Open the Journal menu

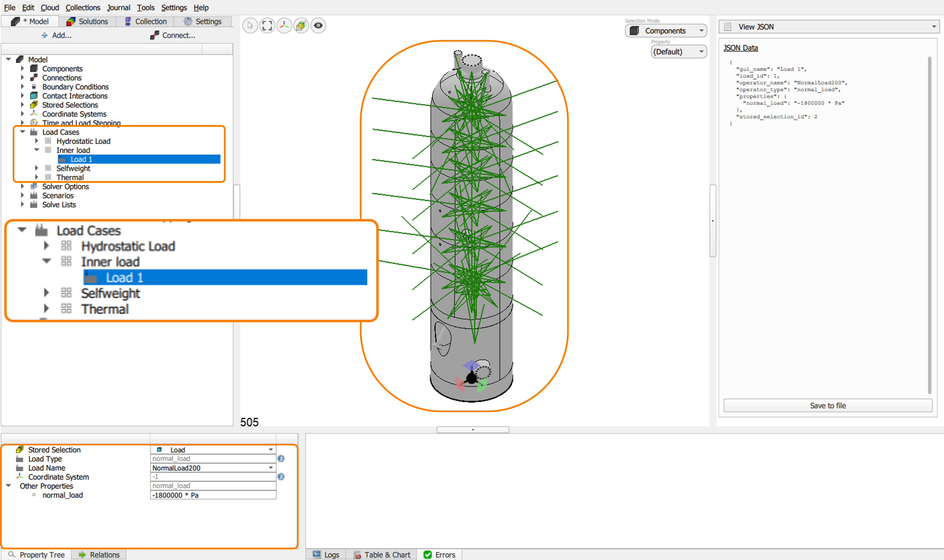tap(118, 7)
